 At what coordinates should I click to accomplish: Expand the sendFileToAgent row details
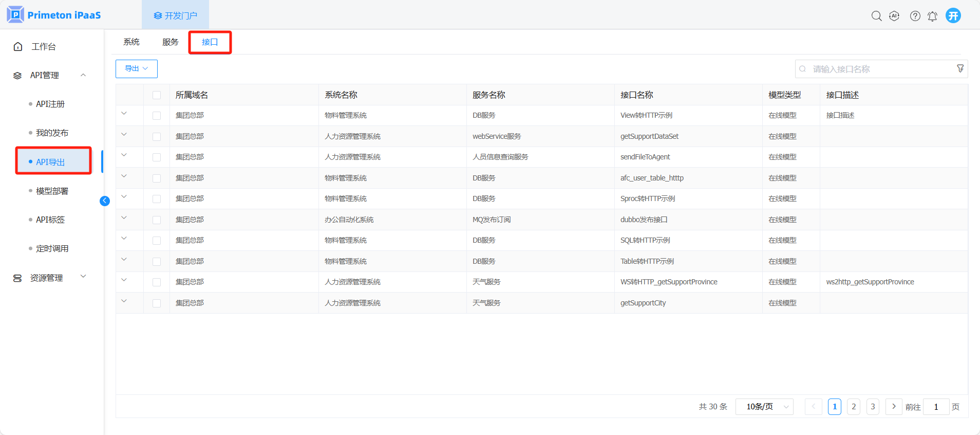[x=124, y=155]
